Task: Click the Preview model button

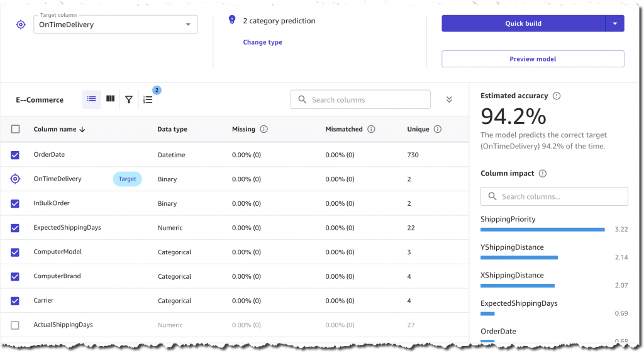Action: (x=533, y=59)
